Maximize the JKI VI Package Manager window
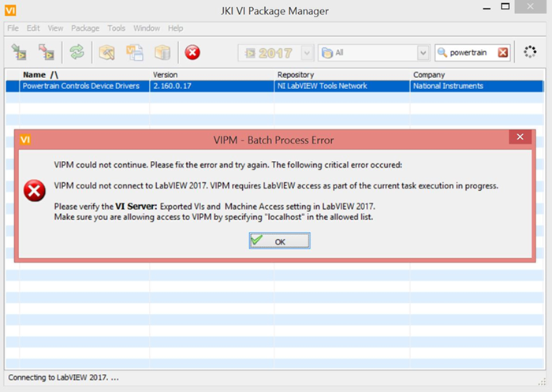The image size is (552, 392). 505,6
